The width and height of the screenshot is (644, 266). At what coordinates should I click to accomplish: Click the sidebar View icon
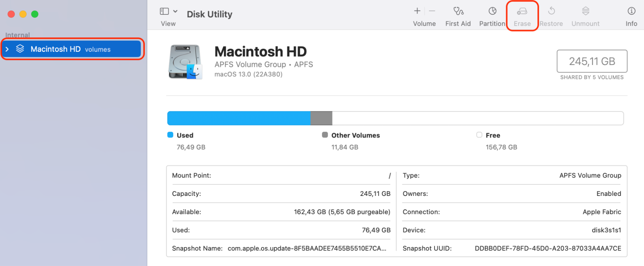click(164, 11)
